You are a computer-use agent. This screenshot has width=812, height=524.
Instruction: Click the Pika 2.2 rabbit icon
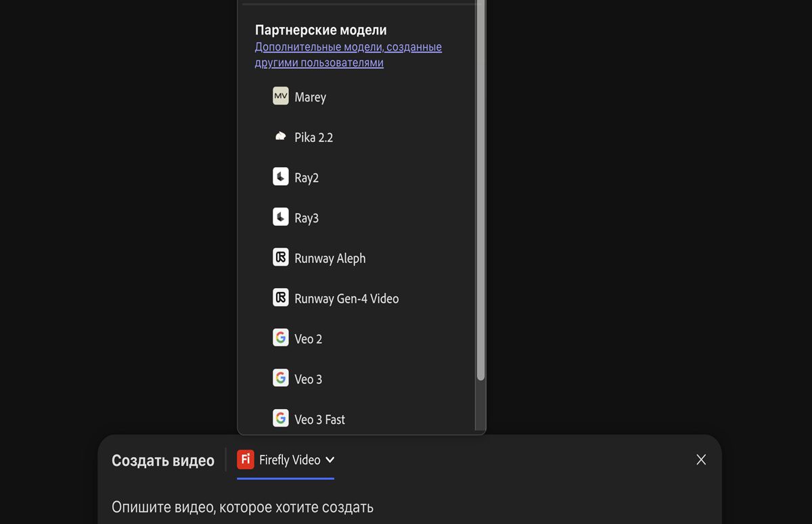tap(281, 137)
